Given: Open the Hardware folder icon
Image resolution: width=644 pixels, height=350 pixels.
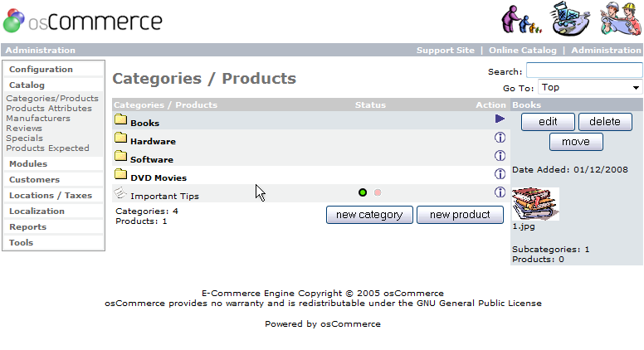Looking at the screenshot, I should 120,139.
